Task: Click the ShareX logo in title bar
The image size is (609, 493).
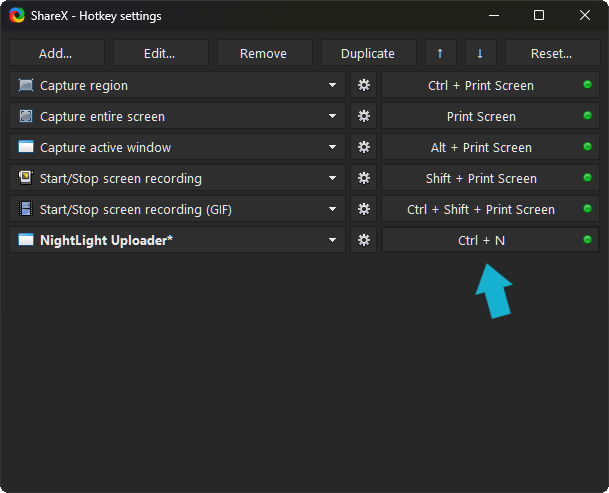Action: pyautogui.click(x=18, y=16)
